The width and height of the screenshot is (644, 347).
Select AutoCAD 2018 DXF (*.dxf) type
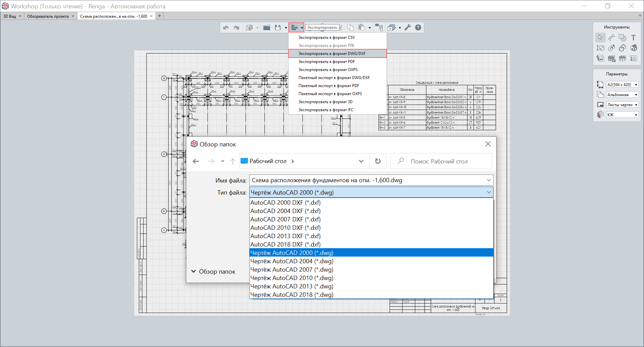click(x=372, y=245)
